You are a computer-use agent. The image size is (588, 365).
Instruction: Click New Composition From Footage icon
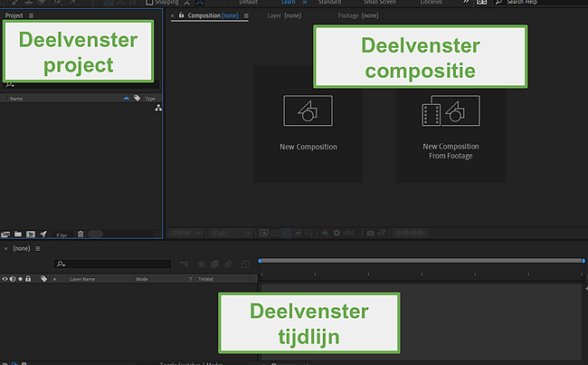[x=450, y=110]
